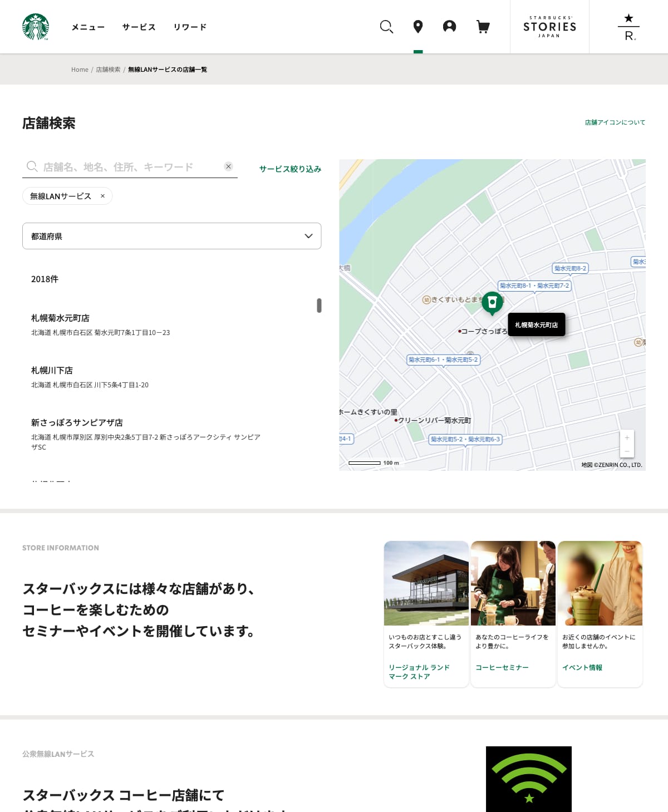Click the 2018件 result count
The image size is (668, 812).
pyautogui.click(x=45, y=279)
